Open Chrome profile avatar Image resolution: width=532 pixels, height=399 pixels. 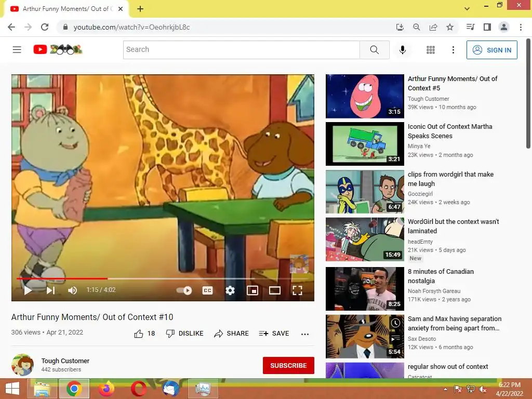[x=504, y=27]
